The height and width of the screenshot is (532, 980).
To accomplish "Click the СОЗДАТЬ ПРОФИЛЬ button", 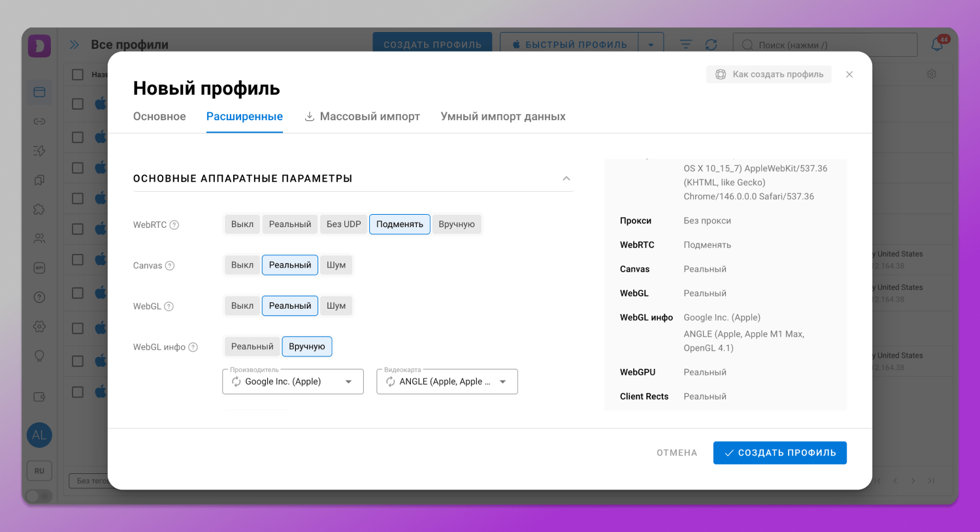I will (x=779, y=452).
